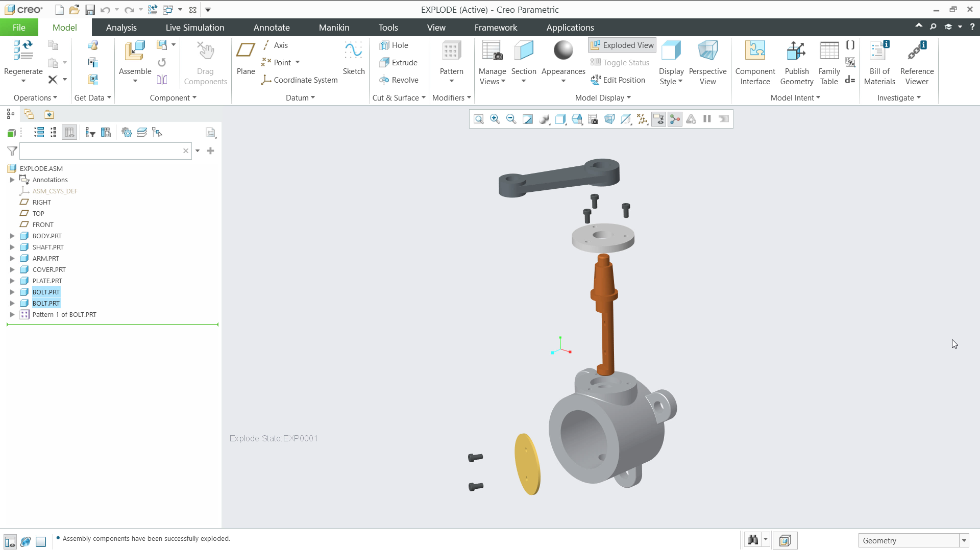Open the File menu

[x=19, y=28]
